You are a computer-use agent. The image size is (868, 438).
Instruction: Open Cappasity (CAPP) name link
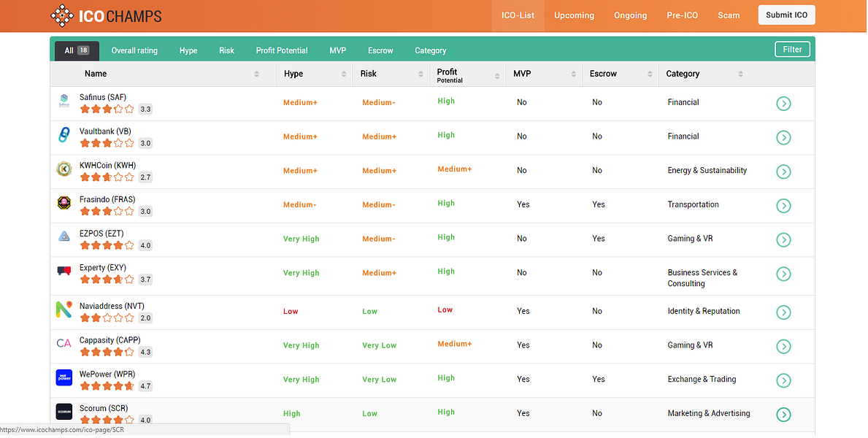point(110,340)
